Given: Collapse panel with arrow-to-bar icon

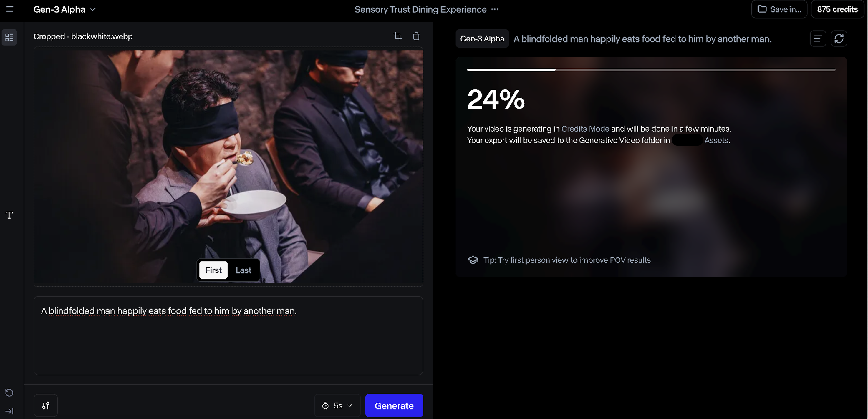Looking at the screenshot, I should [x=9, y=411].
